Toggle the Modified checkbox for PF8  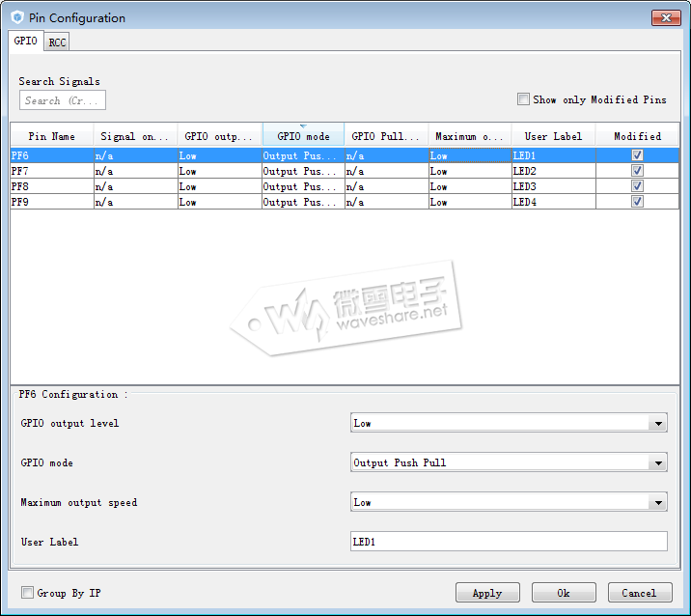(x=637, y=186)
